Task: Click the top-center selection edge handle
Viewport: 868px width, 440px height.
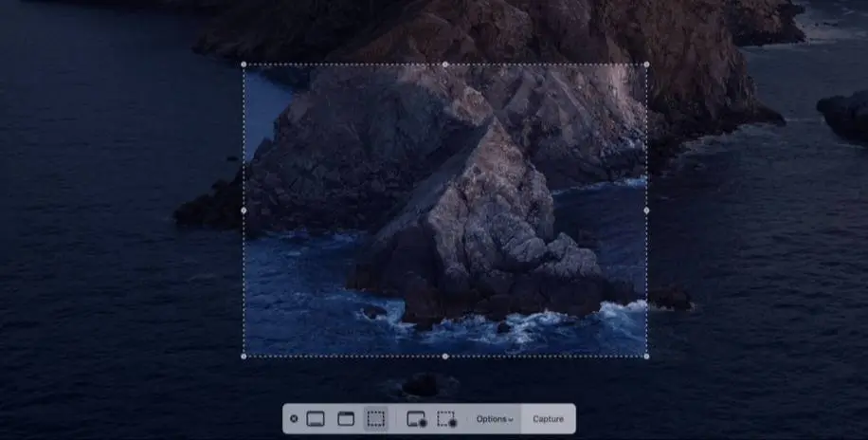Action: [x=445, y=64]
